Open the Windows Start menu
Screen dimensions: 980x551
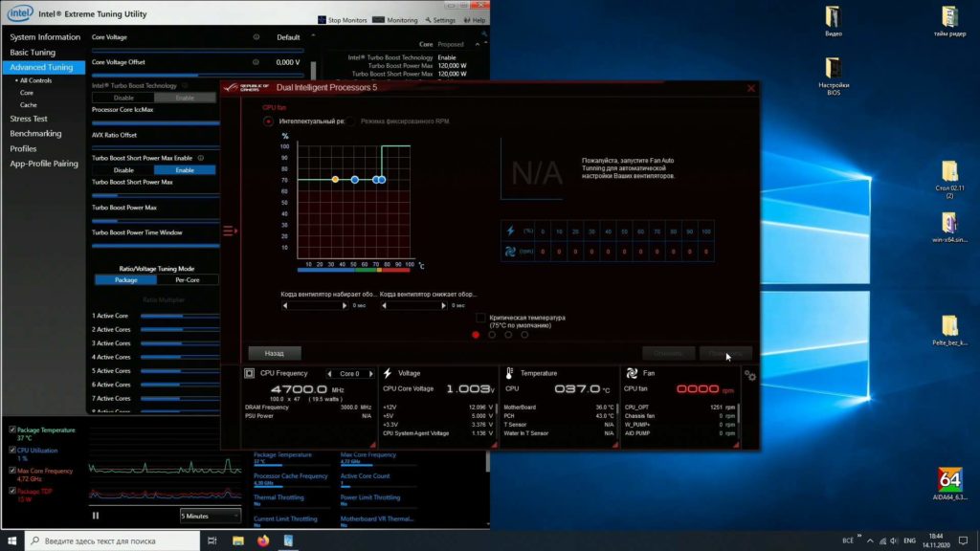(11, 540)
